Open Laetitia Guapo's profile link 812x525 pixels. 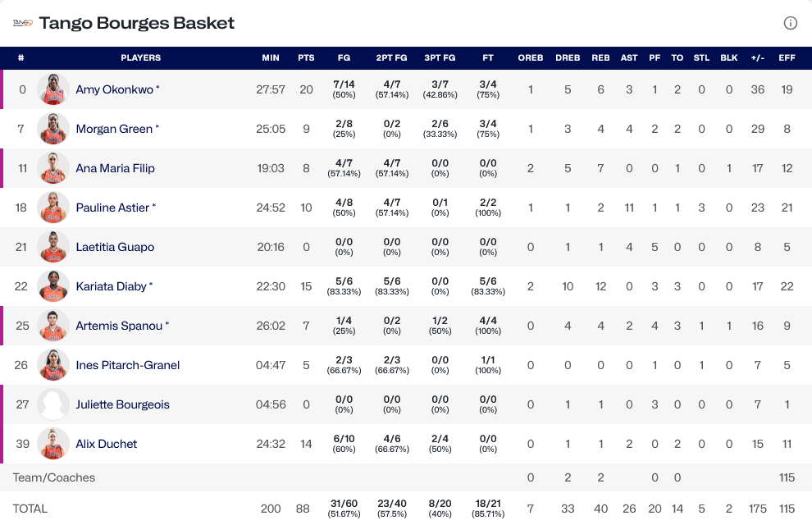point(115,247)
